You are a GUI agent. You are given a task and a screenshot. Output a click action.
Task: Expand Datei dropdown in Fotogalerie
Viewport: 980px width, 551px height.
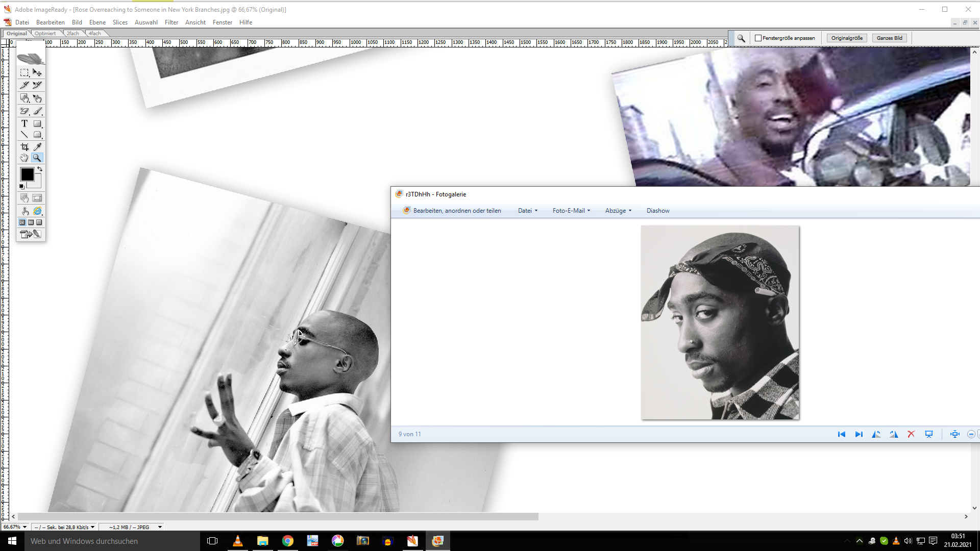pos(528,211)
